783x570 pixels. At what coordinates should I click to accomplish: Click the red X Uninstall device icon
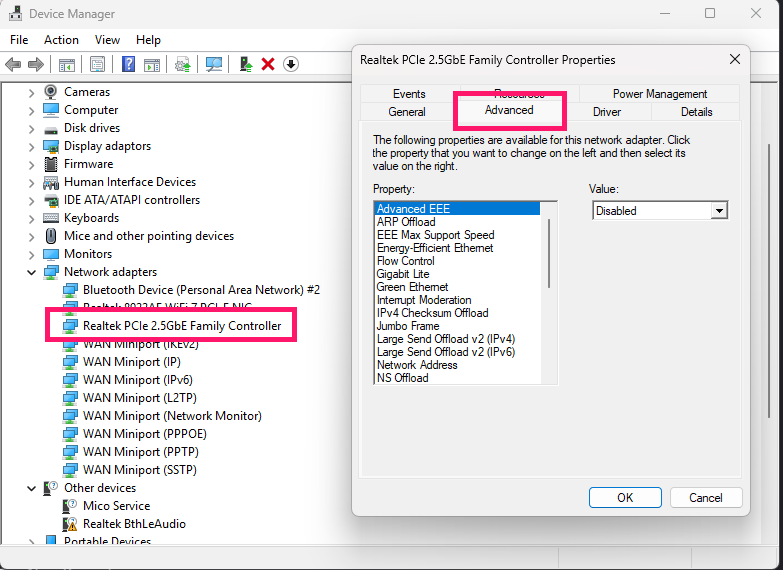click(x=268, y=64)
